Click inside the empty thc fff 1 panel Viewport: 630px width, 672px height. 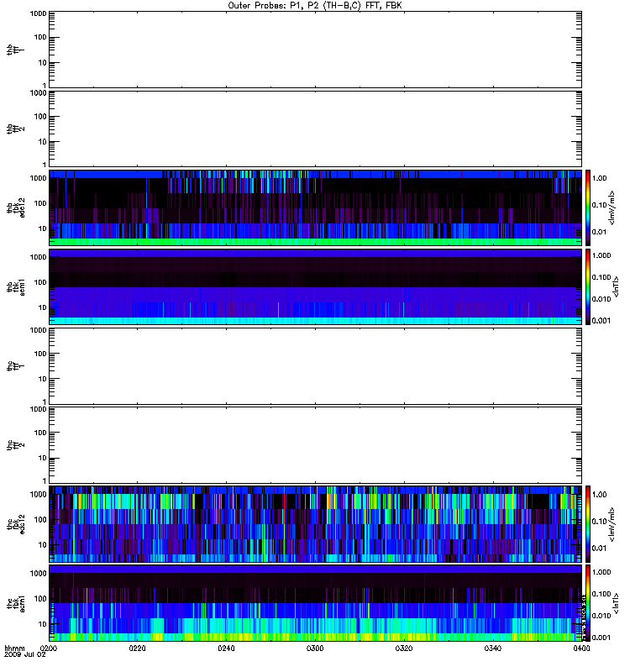coord(315,366)
